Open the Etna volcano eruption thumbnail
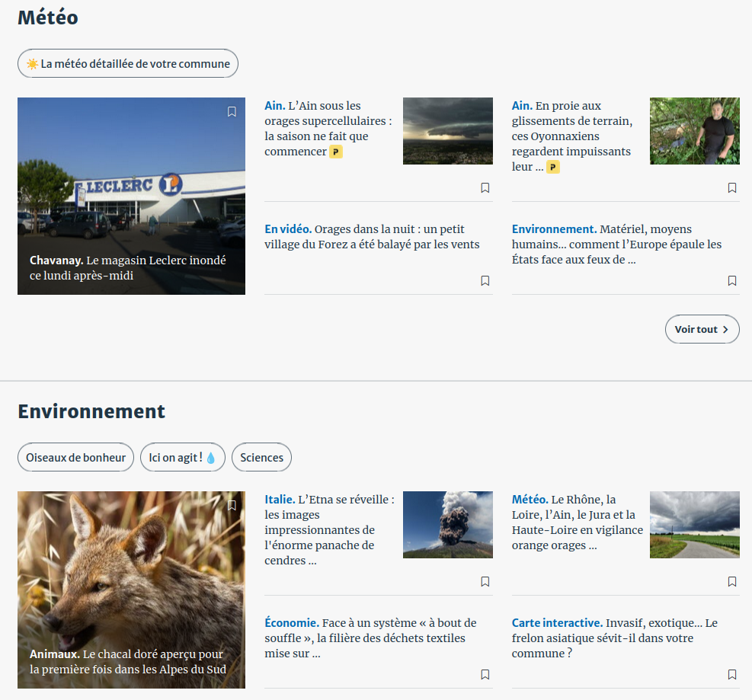The width and height of the screenshot is (752, 700). click(x=447, y=525)
